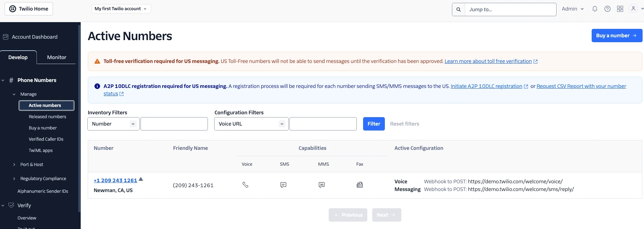Image resolution: width=644 pixels, height=229 pixels.
Task: Collapse the Manage submenu chevron
Action: pos(14,94)
